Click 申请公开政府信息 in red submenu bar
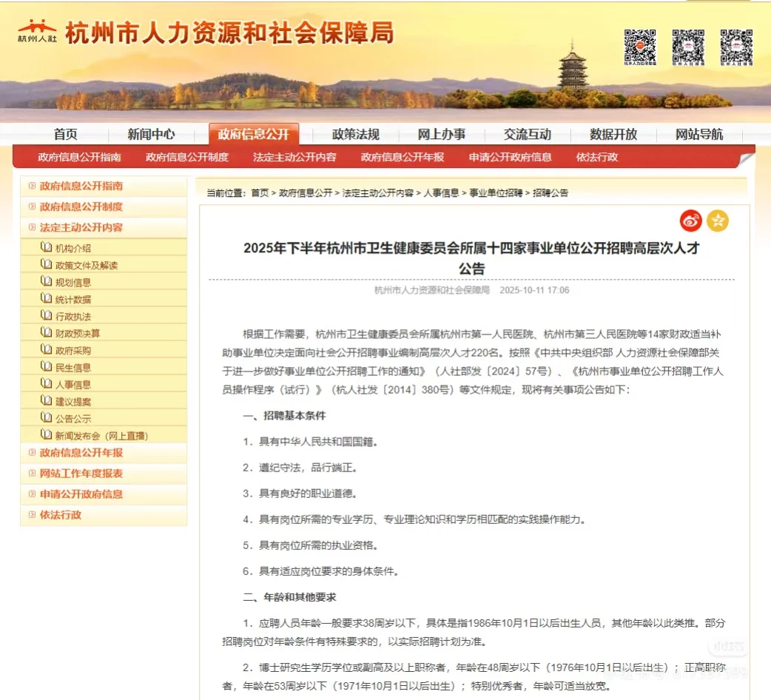The width and height of the screenshot is (771, 700). click(510, 158)
